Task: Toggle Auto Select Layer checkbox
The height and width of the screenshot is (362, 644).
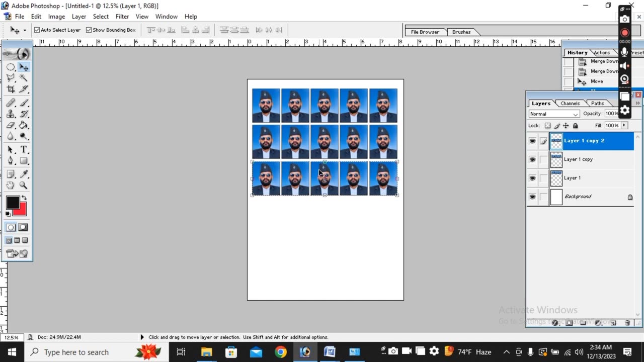Action: click(37, 30)
